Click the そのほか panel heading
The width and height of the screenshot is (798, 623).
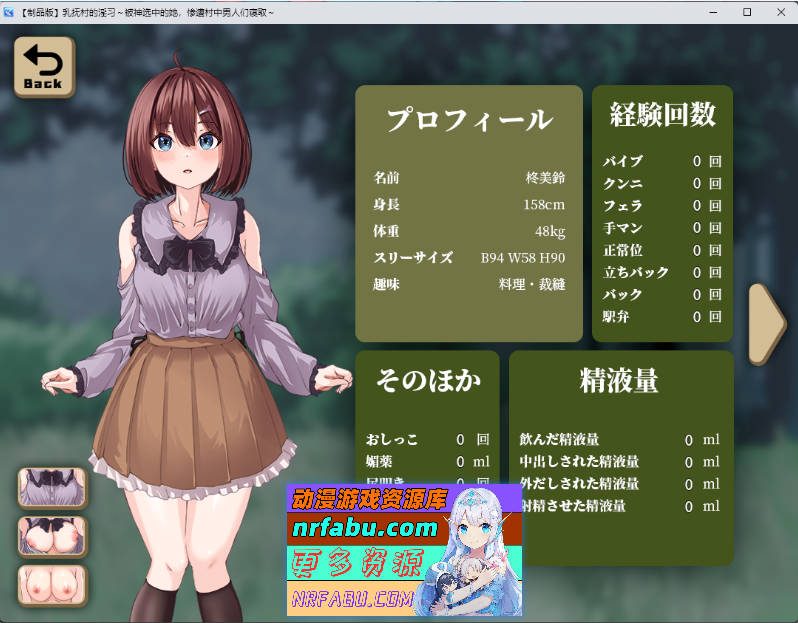[x=428, y=380]
